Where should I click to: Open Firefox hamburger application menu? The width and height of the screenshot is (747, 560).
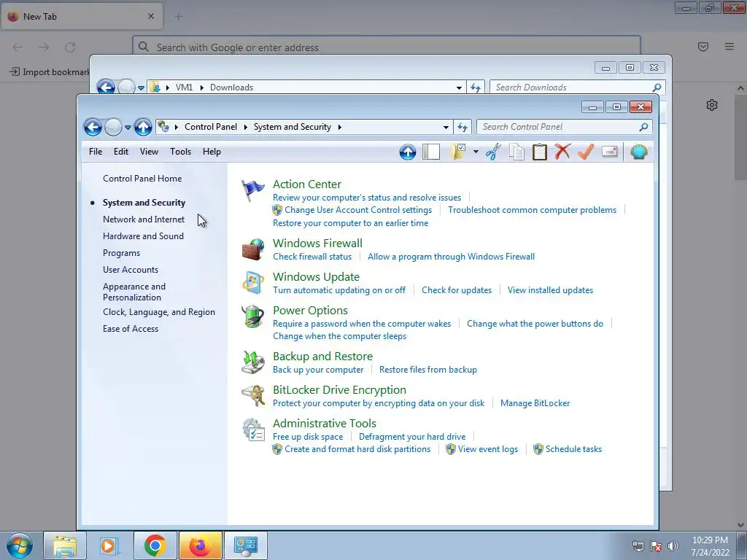[729, 46]
